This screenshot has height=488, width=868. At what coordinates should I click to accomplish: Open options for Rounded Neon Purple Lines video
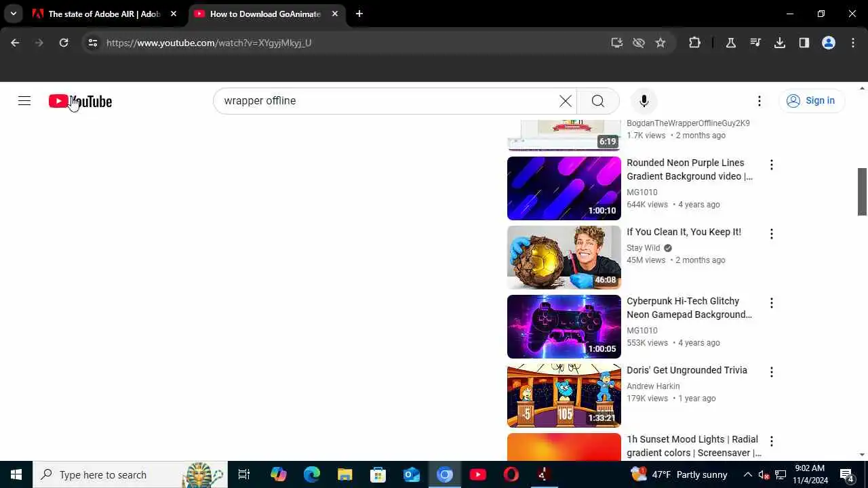[x=771, y=165]
